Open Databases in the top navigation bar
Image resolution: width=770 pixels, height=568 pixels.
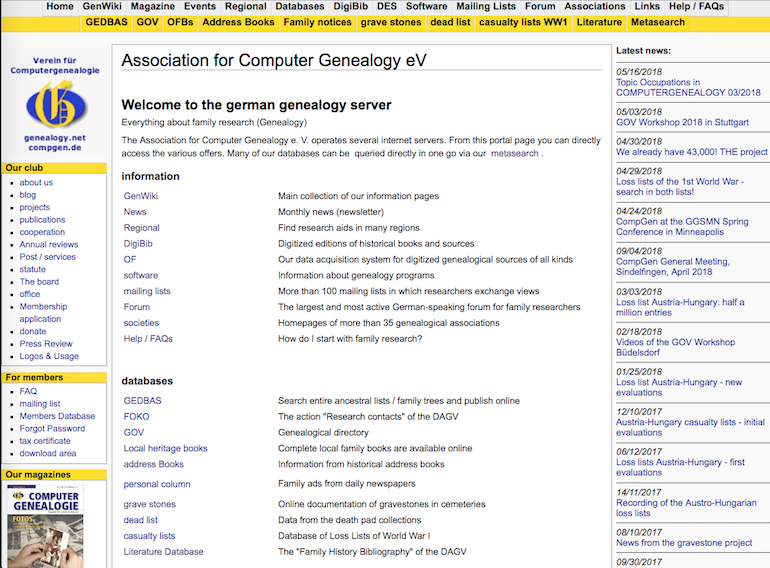coord(300,6)
